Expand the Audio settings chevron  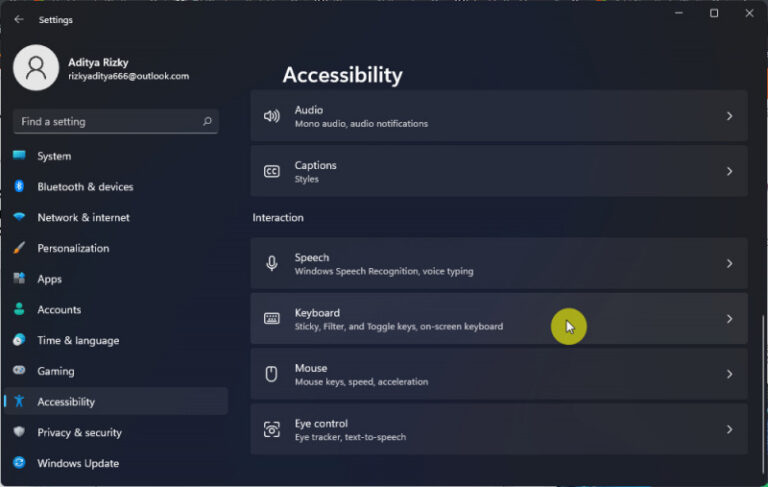point(729,116)
